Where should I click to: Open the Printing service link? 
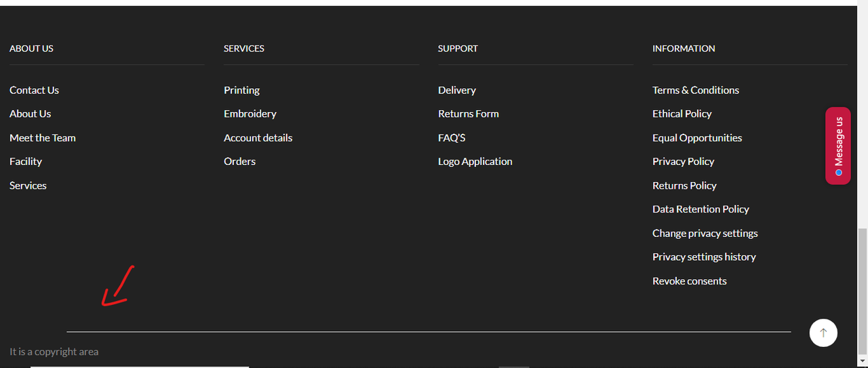241,90
